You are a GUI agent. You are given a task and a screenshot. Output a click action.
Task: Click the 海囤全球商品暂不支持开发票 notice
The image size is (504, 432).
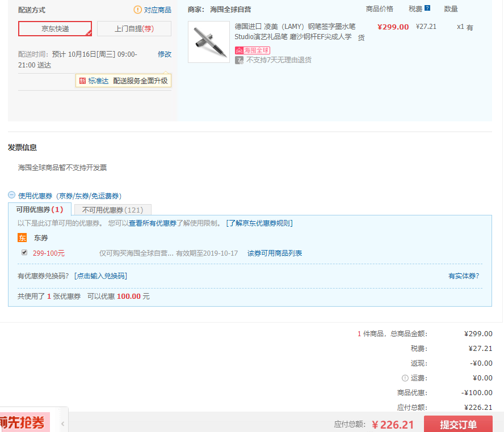coord(62,168)
